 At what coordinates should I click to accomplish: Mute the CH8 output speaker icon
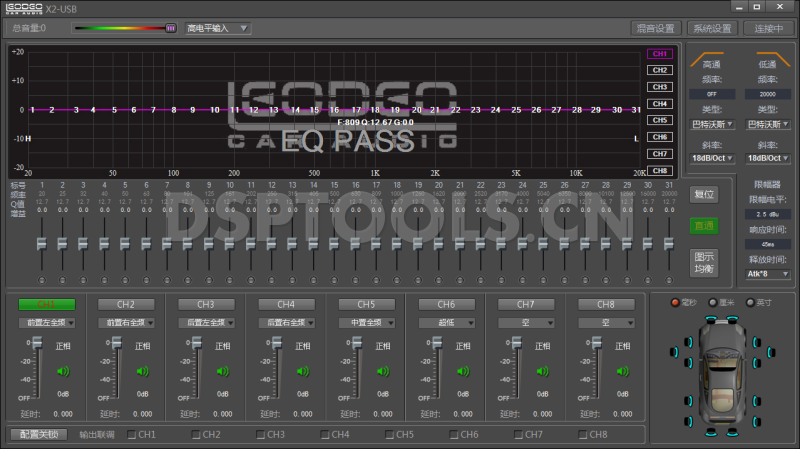[622, 371]
